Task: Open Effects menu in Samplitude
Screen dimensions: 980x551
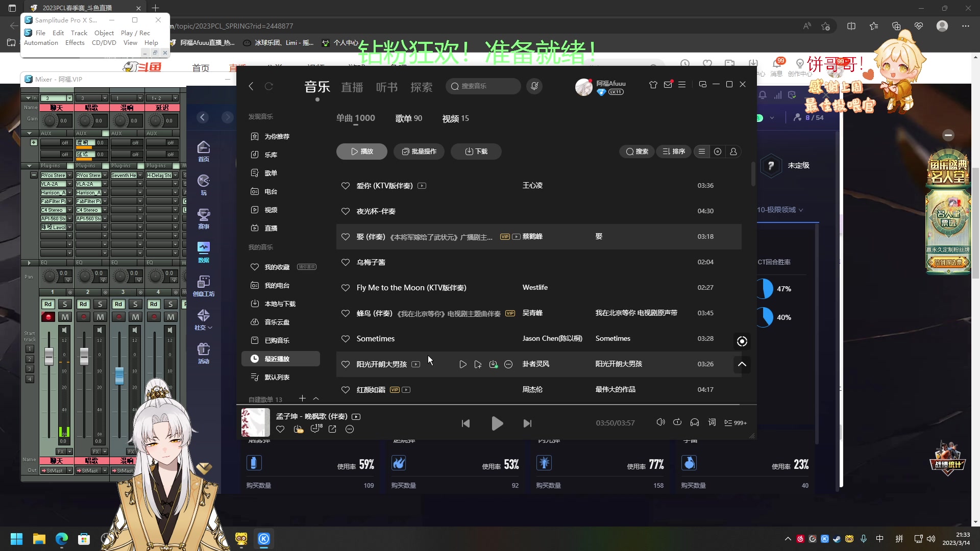Action: tap(75, 43)
